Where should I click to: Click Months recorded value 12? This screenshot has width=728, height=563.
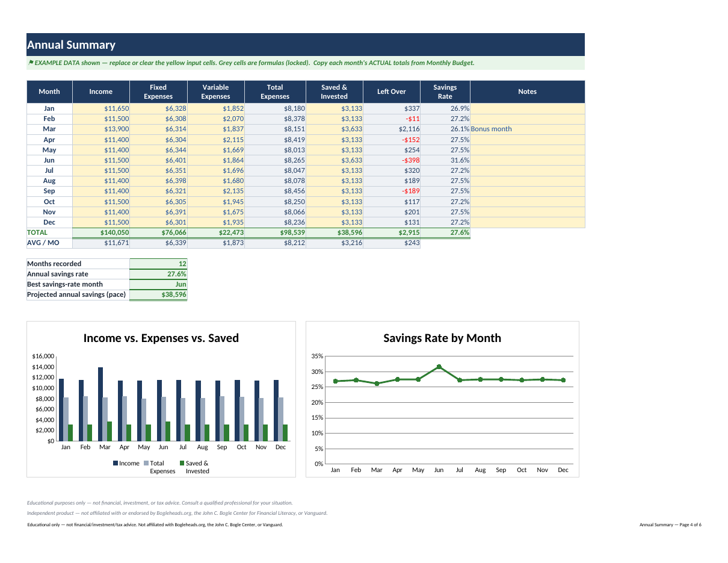click(x=158, y=264)
